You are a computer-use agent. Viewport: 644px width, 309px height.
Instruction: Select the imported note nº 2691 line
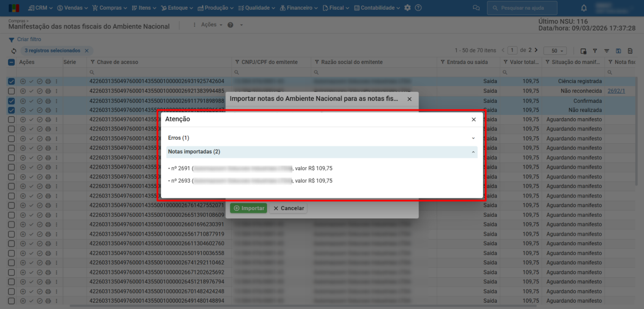click(250, 169)
